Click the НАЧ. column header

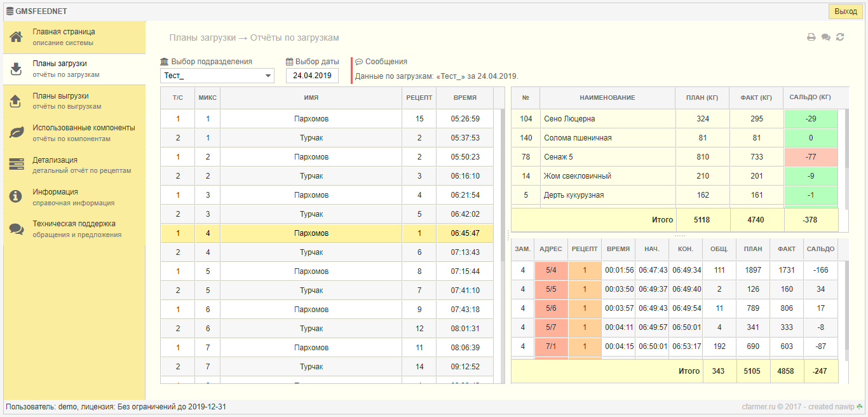click(652, 249)
